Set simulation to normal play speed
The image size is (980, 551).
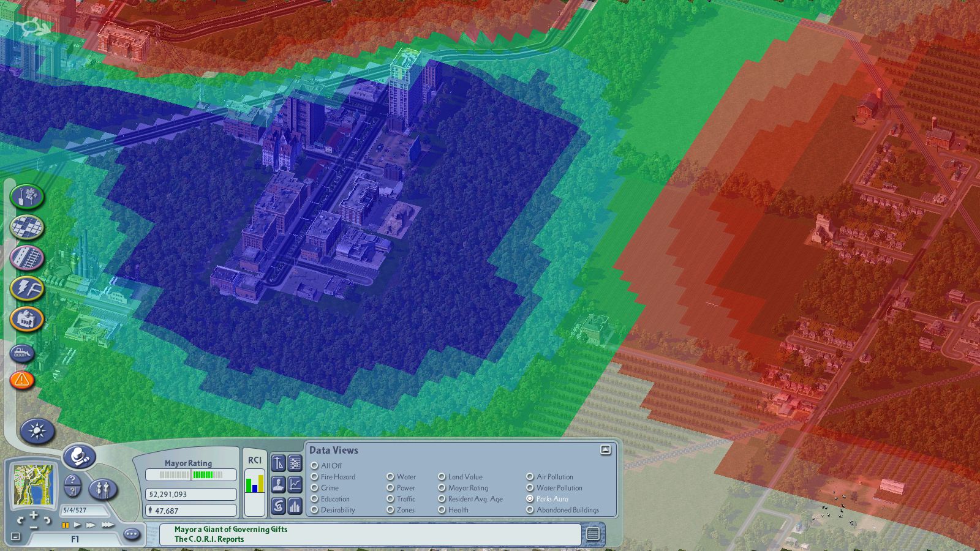77,525
